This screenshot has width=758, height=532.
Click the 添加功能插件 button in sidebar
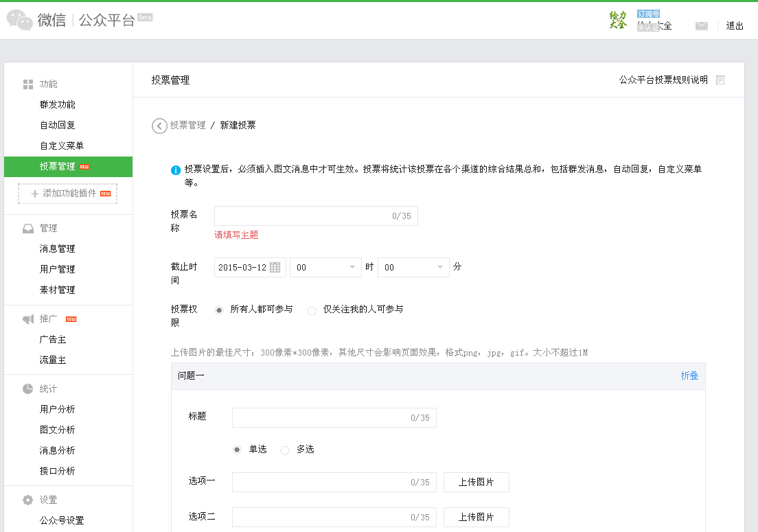click(x=68, y=194)
